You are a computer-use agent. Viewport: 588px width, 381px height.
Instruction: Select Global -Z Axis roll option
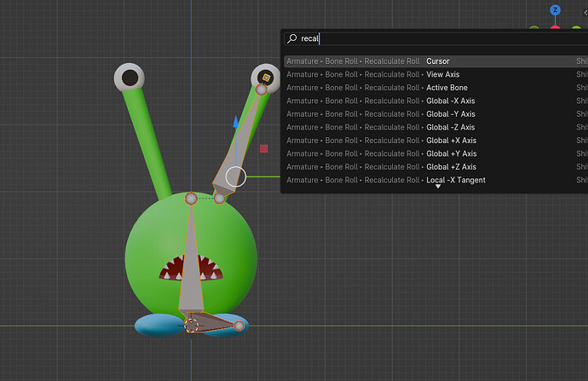click(435, 127)
